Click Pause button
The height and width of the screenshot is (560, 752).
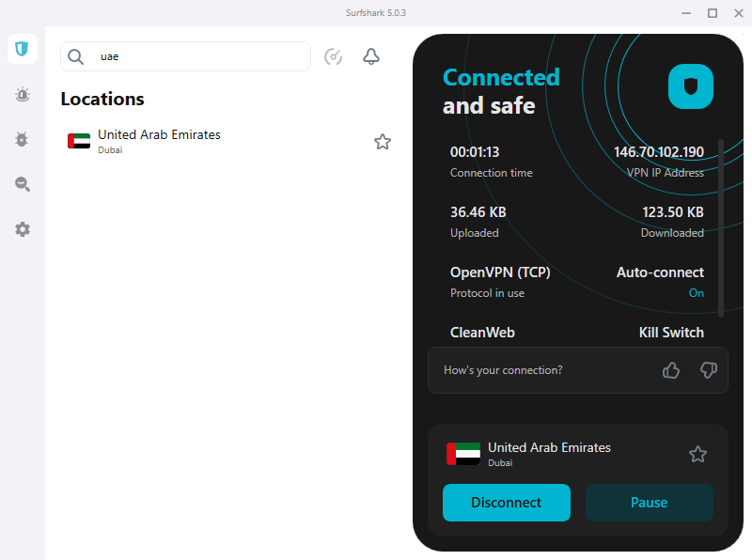click(x=650, y=503)
